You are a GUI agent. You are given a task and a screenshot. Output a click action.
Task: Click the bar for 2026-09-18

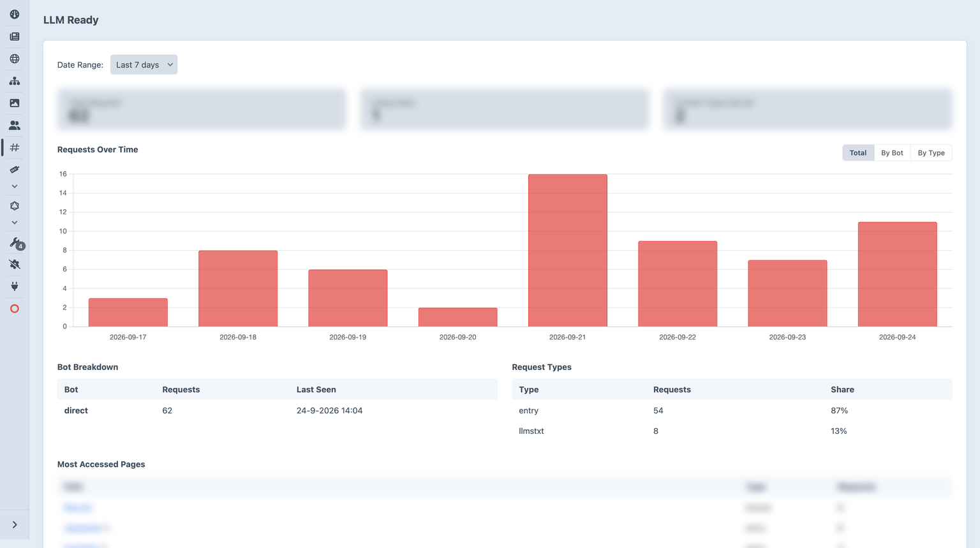click(238, 288)
